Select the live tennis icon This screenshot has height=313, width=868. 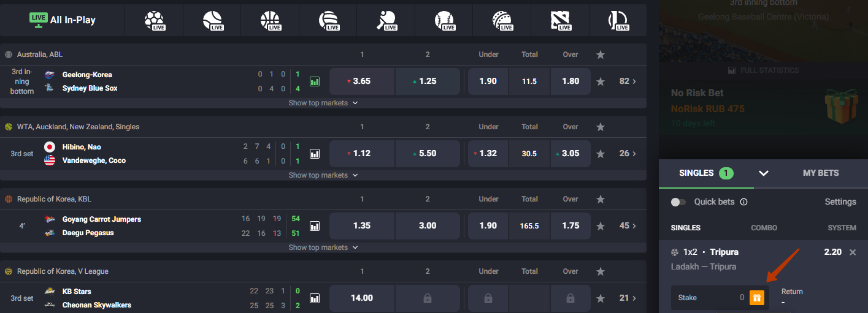212,21
